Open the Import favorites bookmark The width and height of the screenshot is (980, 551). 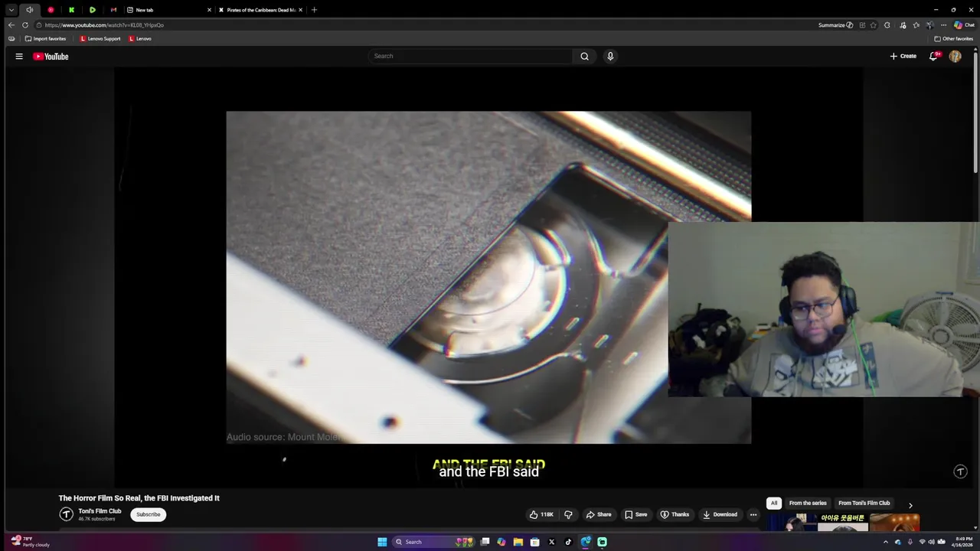pyautogui.click(x=45, y=38)
